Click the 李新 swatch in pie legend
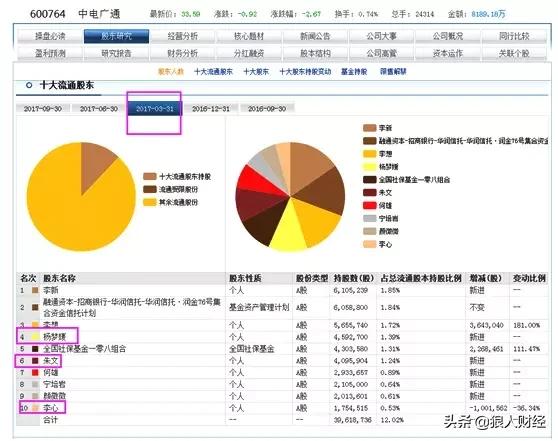 [370, 128]
